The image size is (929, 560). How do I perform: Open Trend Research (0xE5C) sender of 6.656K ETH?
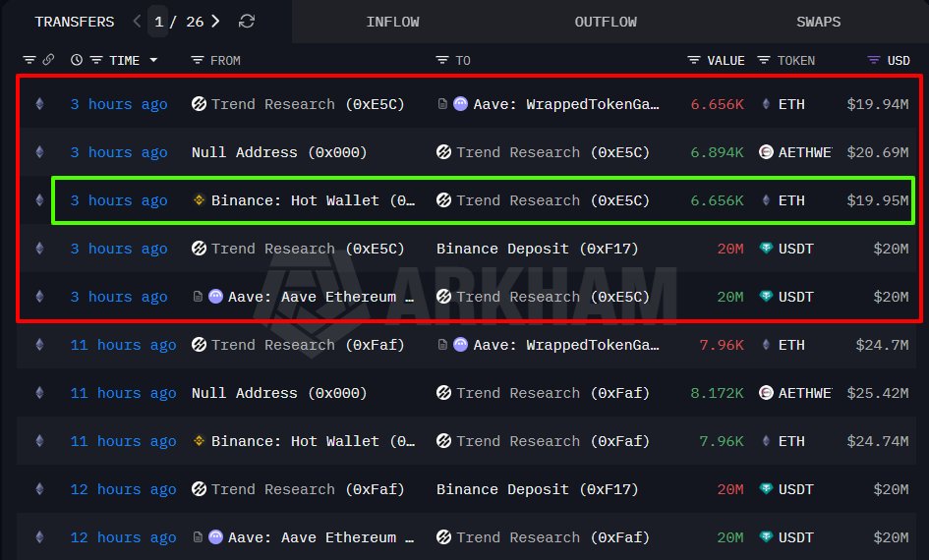308,104
